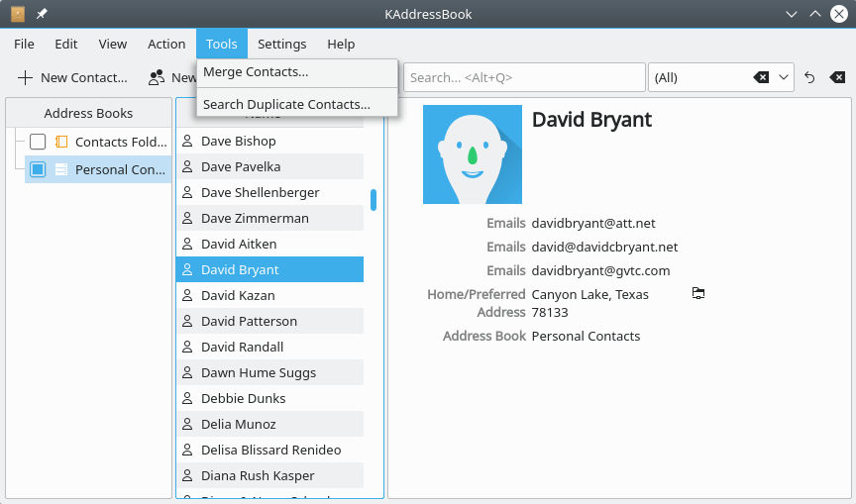
Task: Select contact Delisa Blissard Renideo
Action: coord(269,450)
